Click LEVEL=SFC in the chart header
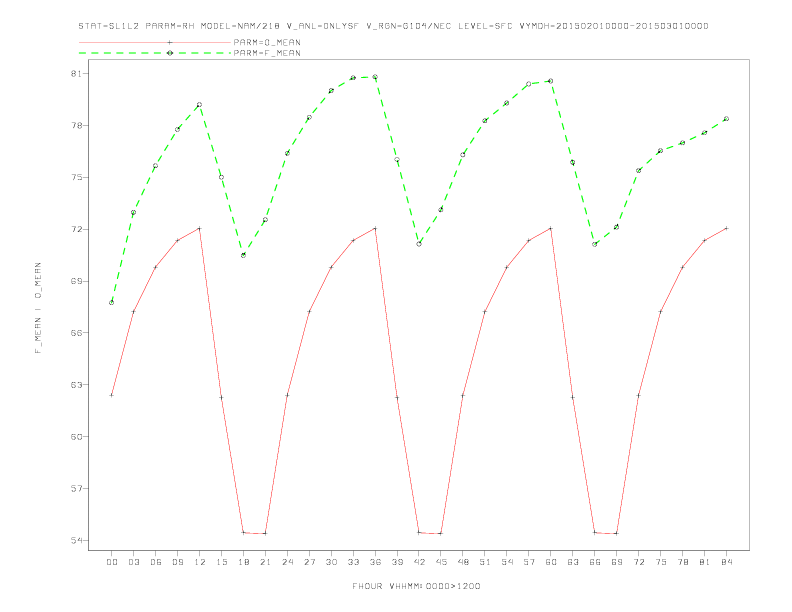Screen dimensions: 792x612 [485, 26]
